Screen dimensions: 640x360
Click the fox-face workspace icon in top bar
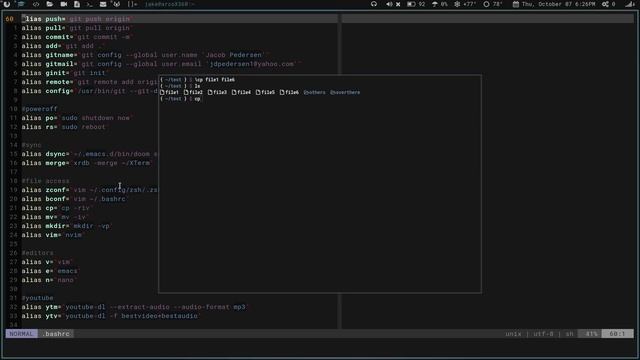click(x=117, y=4)
